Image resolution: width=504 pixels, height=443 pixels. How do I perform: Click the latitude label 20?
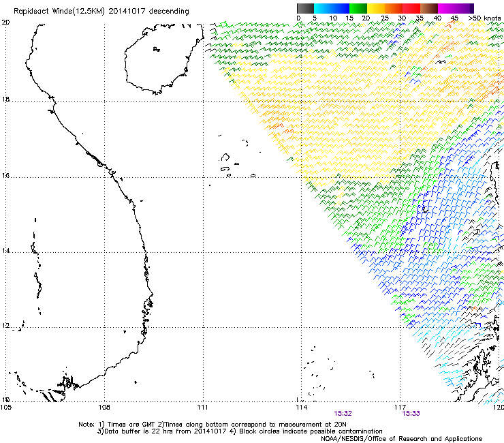[x=5, y=22]
